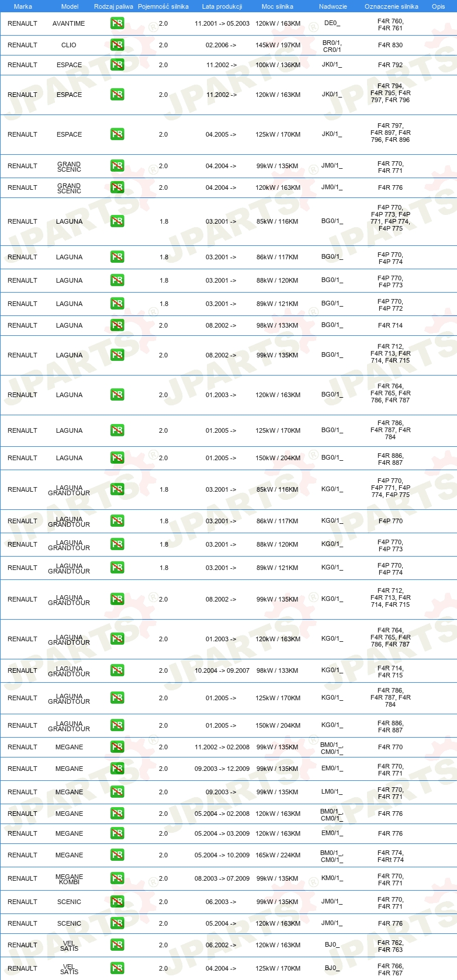Click production years 11.2001 -> 05.2003
This screenshot has height=980, width=457.
pyautogui.click(x=222, y=23)
